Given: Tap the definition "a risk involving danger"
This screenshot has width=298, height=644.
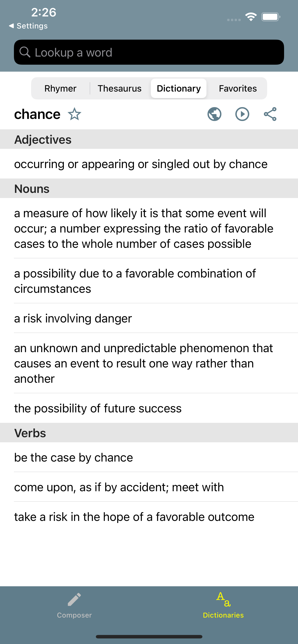Looking at the screenshot, I should tap(149, 318).
